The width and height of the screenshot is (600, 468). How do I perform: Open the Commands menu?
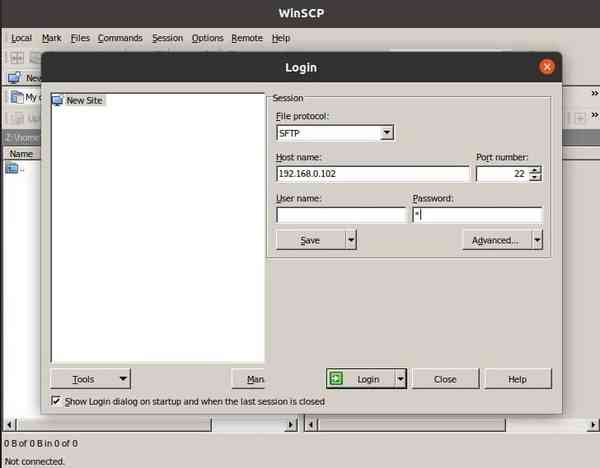[120, 38]
